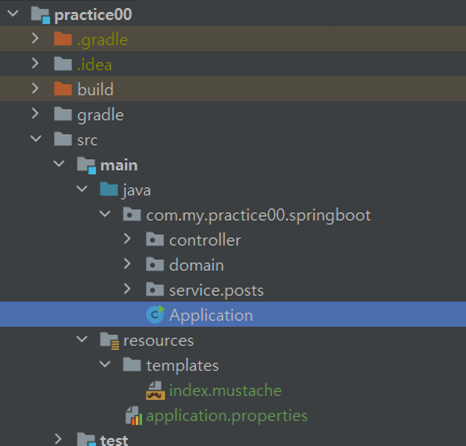Collapse the java folder
Viewport: 466px width, 446px height.
tap(82, 189)
